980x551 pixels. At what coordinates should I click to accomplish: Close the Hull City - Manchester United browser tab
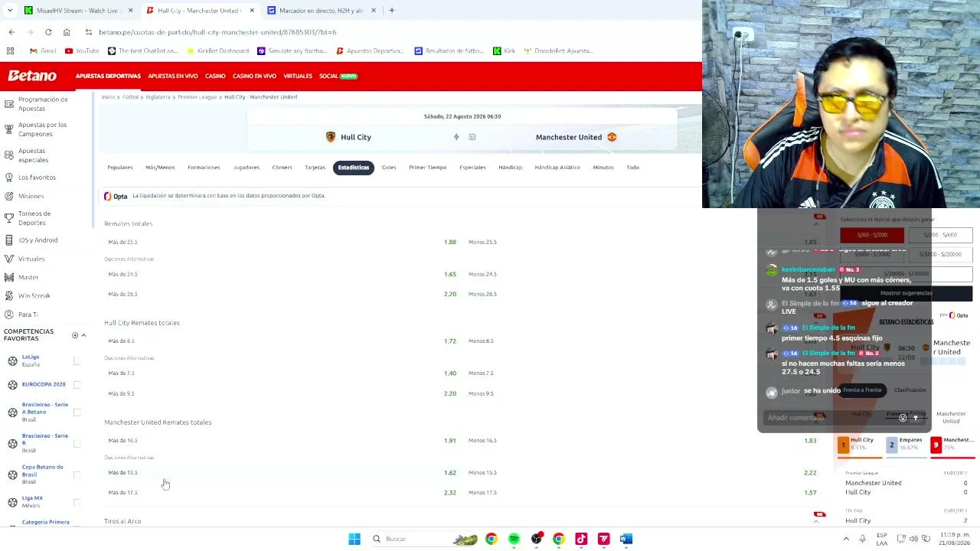pos(252,11)
